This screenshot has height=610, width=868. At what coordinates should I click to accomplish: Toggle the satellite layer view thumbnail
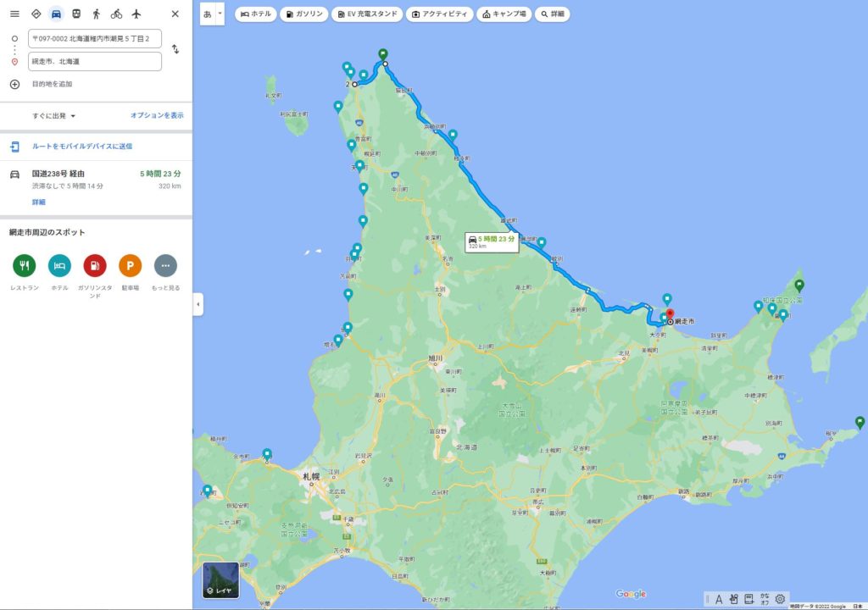(220, 580)
